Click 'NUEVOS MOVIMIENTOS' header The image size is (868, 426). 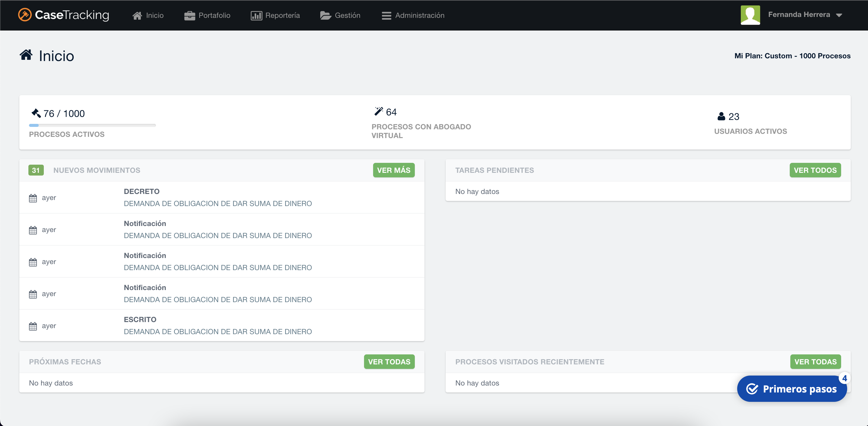(x=97, y=170)
